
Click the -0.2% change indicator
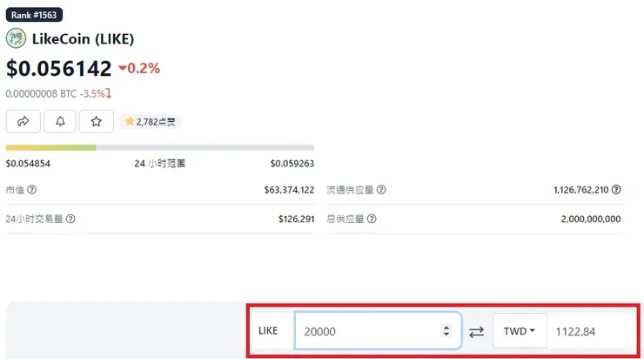click(x=139, y=68)
